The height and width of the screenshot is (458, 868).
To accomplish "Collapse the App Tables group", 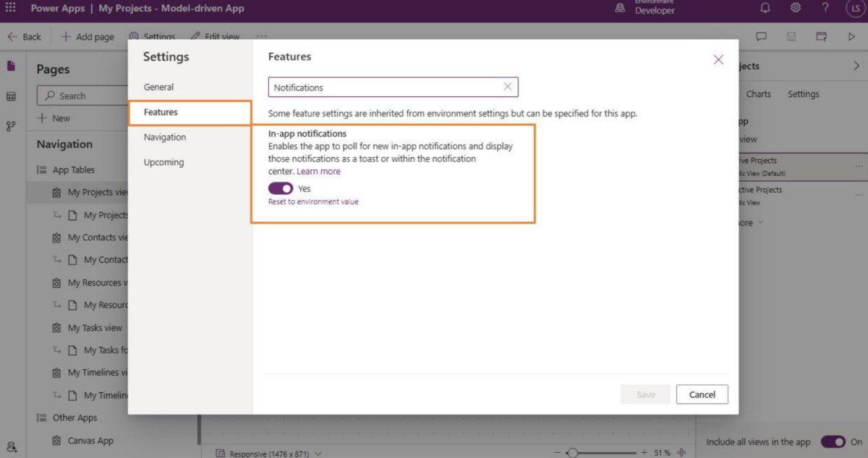I will [x=41, y=170].
